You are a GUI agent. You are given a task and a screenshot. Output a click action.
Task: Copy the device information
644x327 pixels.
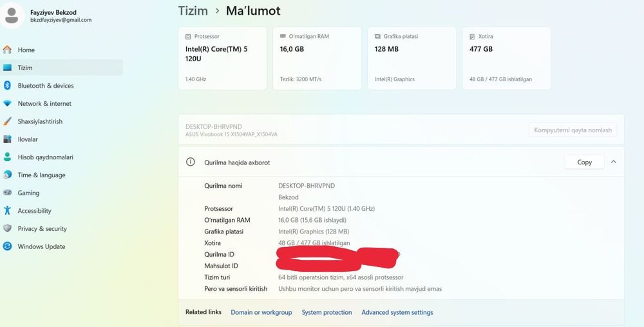pos(584,162)
